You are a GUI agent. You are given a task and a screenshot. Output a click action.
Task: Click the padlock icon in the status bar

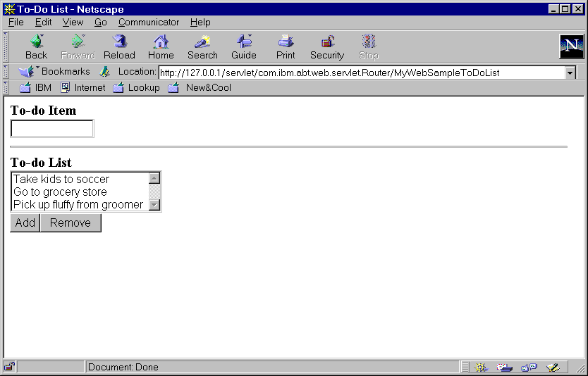click(9, 367)
